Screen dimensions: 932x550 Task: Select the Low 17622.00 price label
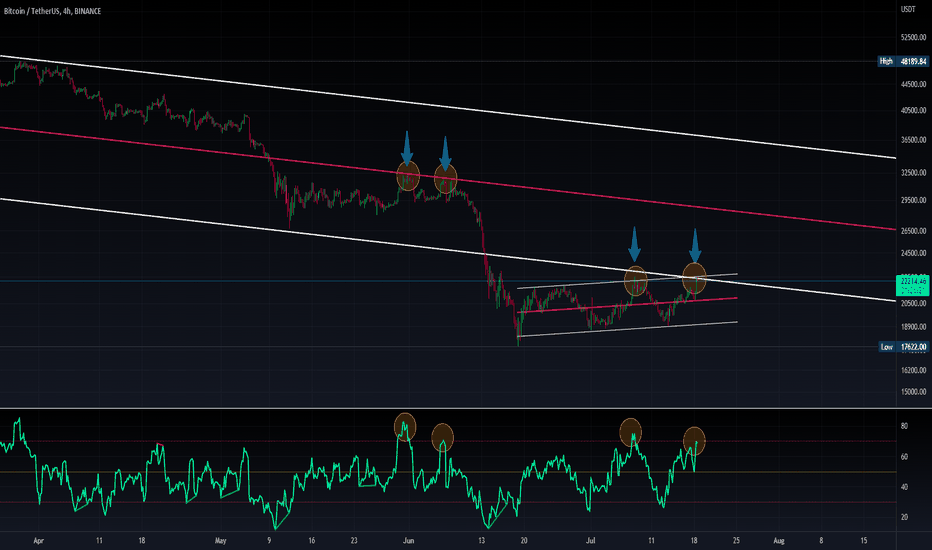pyautogui.click(x=903, y=347)
